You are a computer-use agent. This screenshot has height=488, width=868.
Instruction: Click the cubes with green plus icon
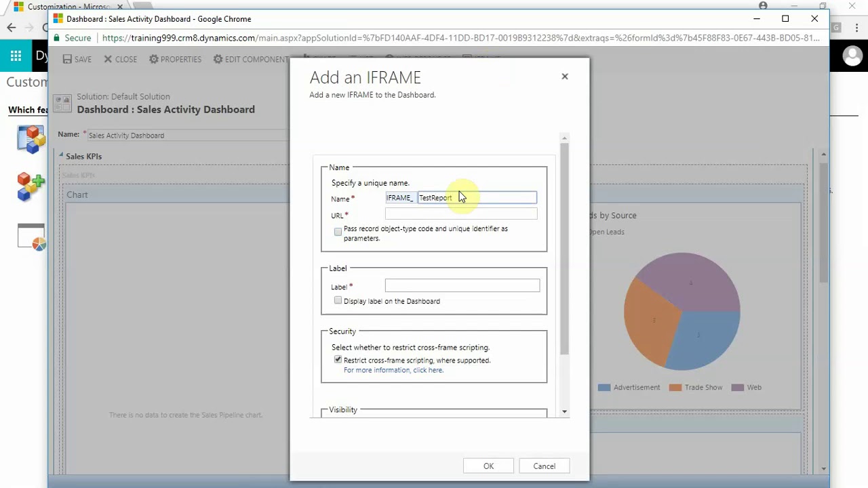click(x=31, y=187)
